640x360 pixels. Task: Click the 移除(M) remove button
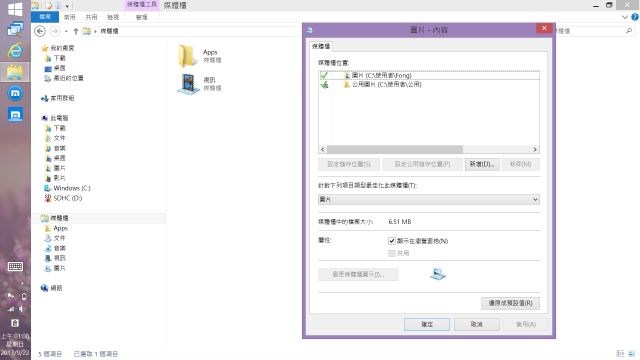point(520,164)
